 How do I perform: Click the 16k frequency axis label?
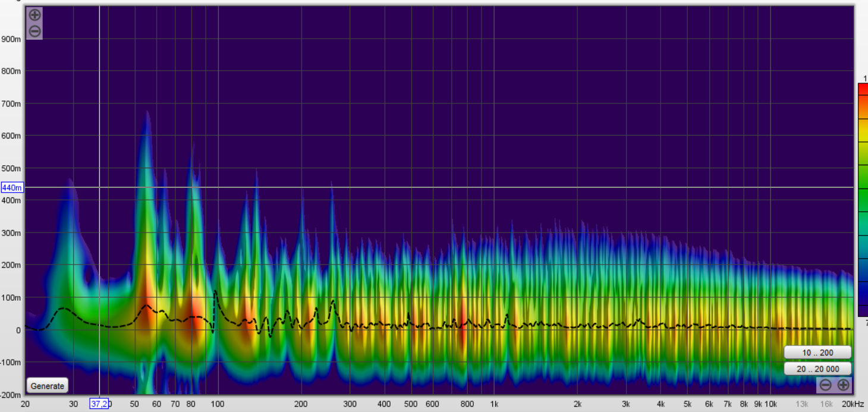(827, 404)
